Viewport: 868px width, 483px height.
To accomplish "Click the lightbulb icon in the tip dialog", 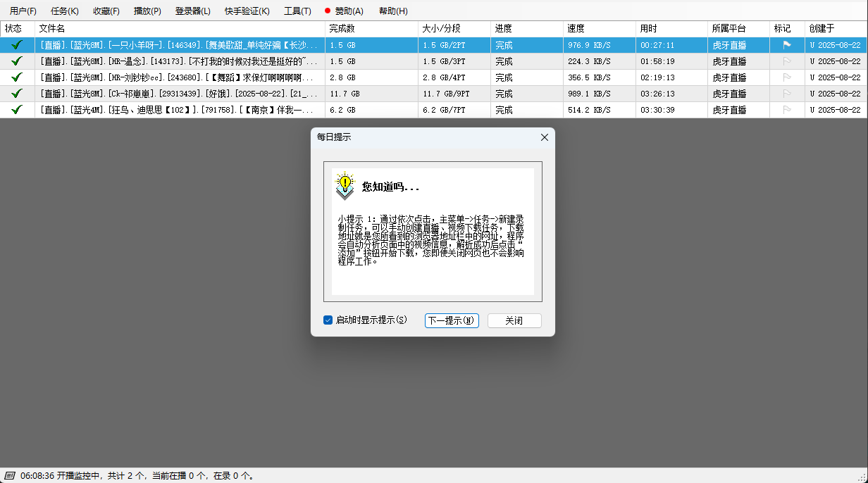I will click(x=345, y=184).
